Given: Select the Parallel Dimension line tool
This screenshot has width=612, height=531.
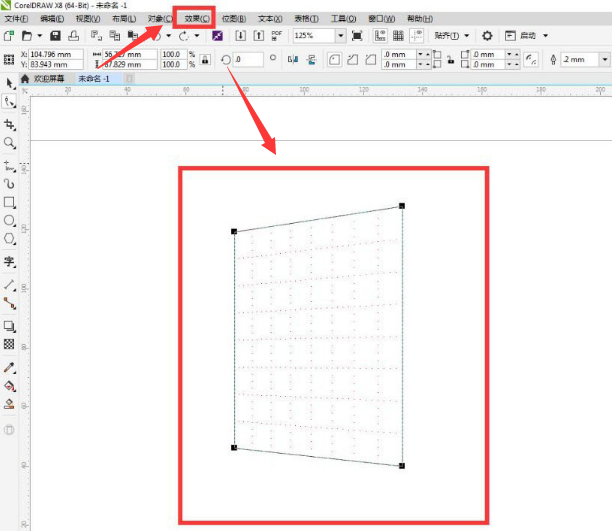Looking at the screenshot, I should 9,285.
